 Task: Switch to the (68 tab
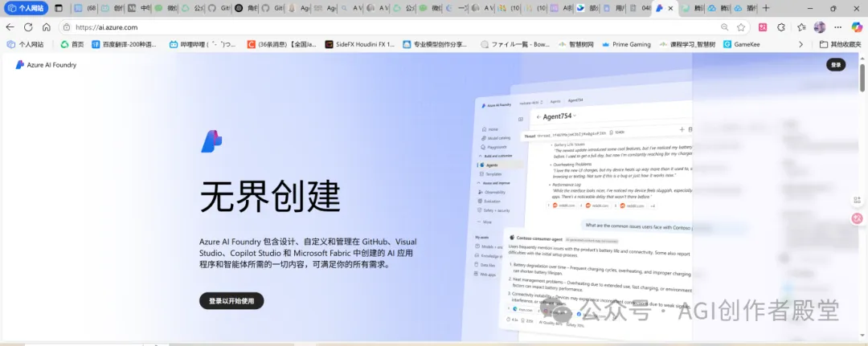point(84,8)
